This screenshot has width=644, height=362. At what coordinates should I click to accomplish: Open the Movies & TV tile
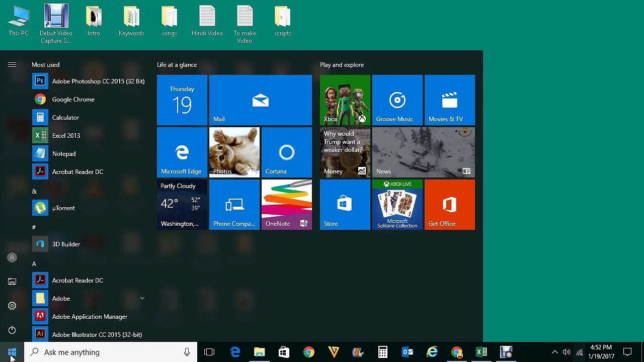[450, 100]
